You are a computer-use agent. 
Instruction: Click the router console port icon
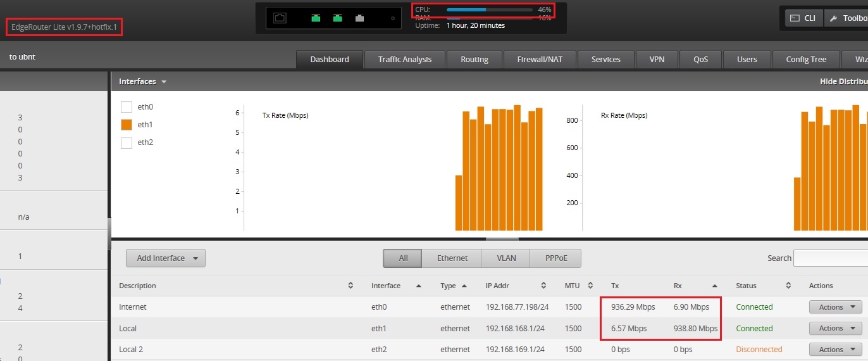click(x=280, y=18)
